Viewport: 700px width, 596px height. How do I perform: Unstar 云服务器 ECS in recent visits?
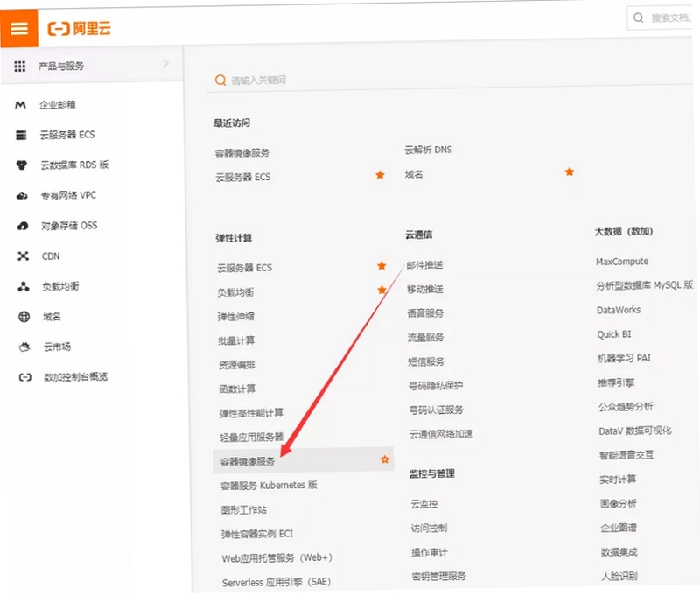click(x=380, y=175)
